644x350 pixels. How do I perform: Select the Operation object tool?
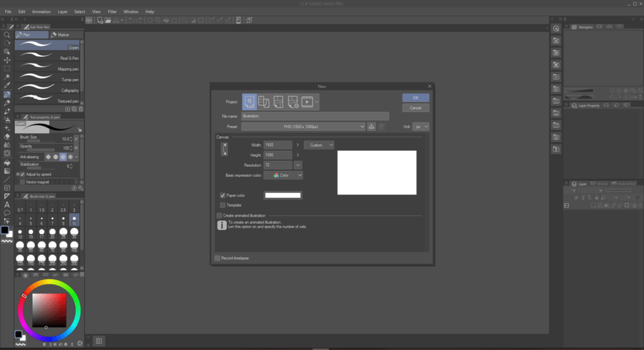click(x=7, y=52)
